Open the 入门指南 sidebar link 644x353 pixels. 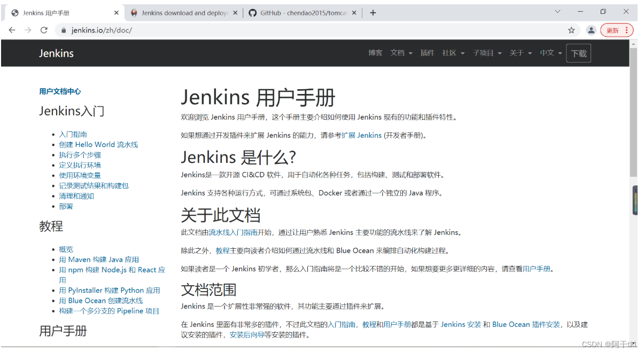(73, 134)
